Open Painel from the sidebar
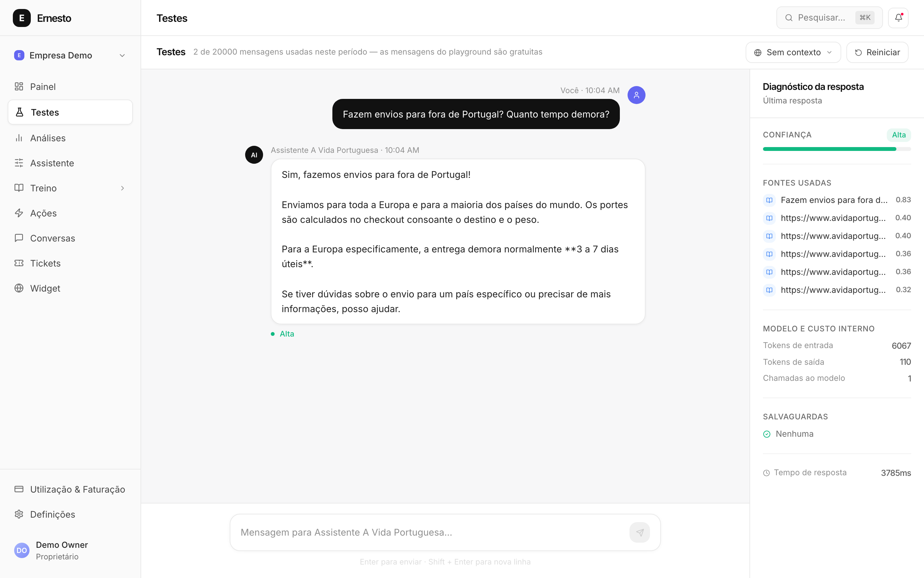Image resolution: width=924 pixels, height=578 pixels. coord(70,87)
